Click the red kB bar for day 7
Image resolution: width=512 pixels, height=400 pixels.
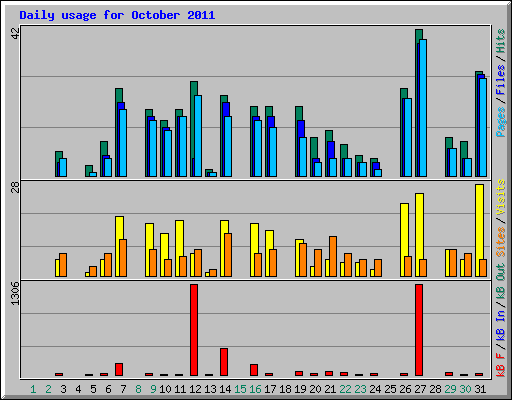(x=119, y=370)
